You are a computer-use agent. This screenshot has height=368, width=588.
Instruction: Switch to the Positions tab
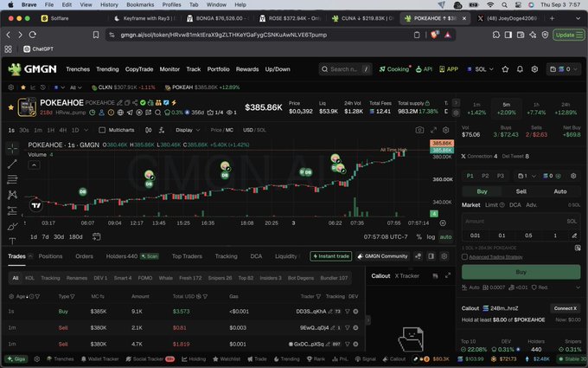51,256
